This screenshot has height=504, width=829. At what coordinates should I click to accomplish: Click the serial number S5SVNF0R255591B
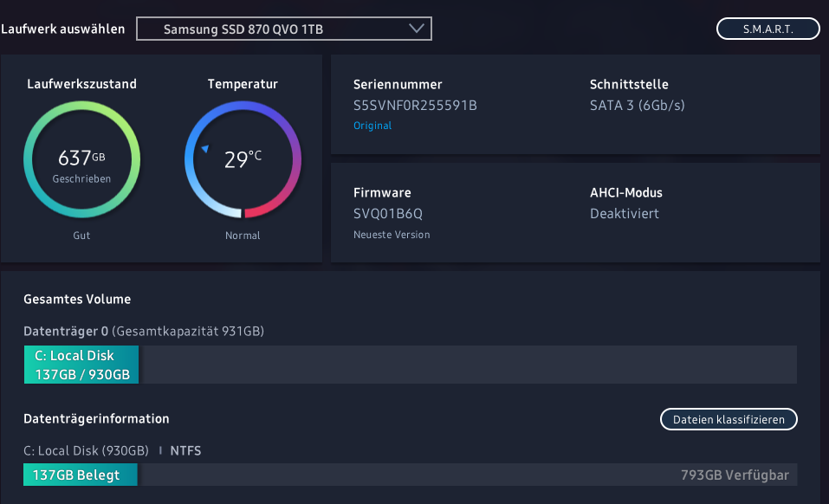tap(415, 106)
